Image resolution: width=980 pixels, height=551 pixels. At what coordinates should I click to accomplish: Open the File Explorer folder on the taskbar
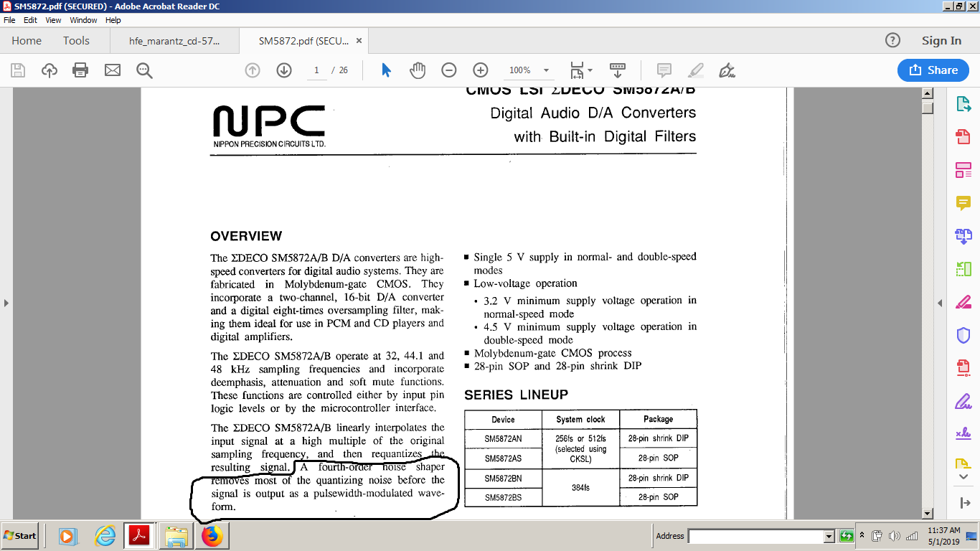point(176,536)
